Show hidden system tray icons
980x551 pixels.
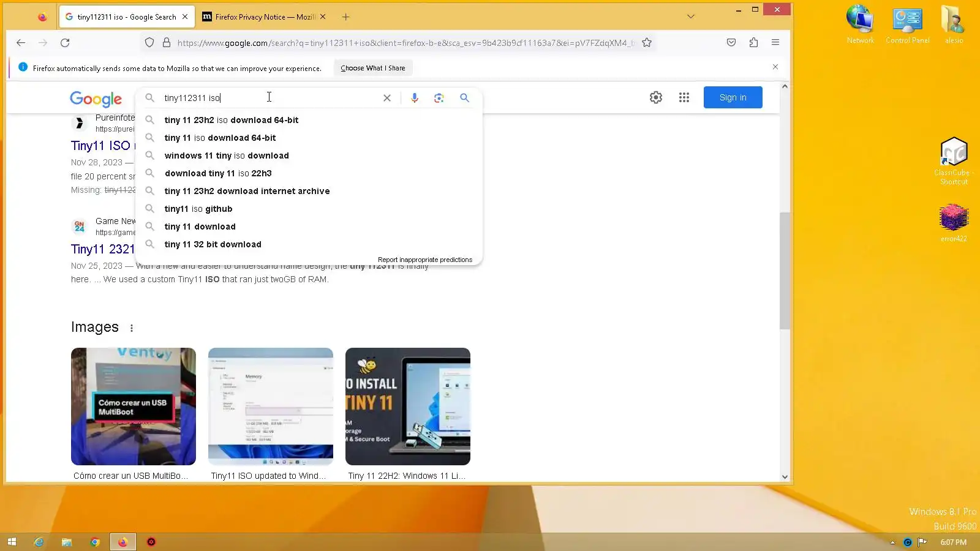click(892, 542)
